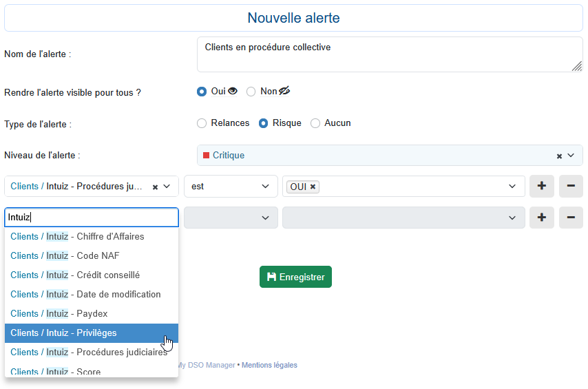The width and height of the screenshot is (588, 389).
Task: Open the 'est' operator dropdown
Action: (231, 187)
